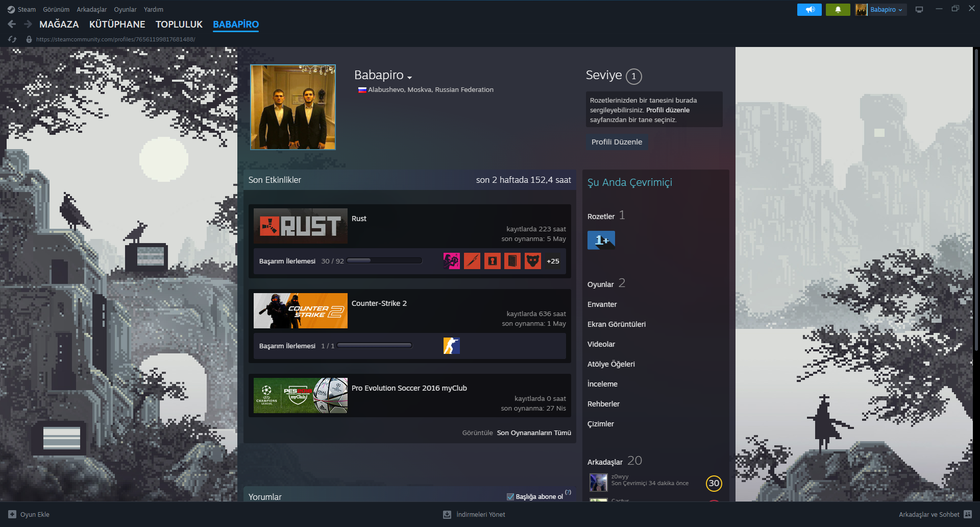Click the Counter-Strike 2 achievement progress bar
Image resolution: width=980 pixels, height=527 pixels.
coord(375,346)
